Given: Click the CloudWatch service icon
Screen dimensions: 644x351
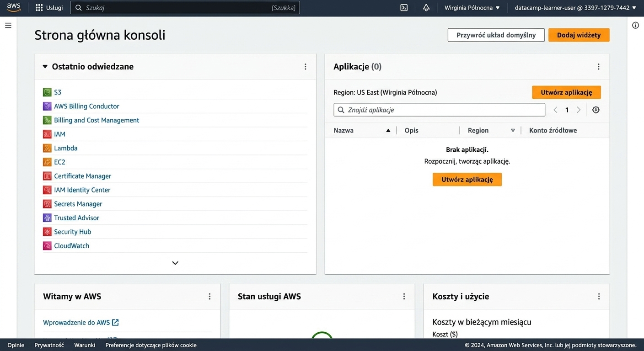Looking at the screenshot, I should pos(47,245).
